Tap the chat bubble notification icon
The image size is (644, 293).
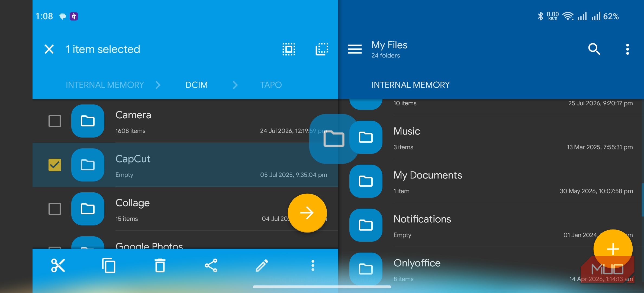63,17
